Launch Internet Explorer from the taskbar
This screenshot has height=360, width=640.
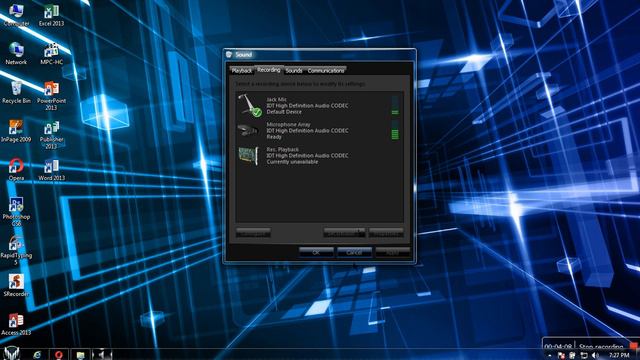pos(37,355)
